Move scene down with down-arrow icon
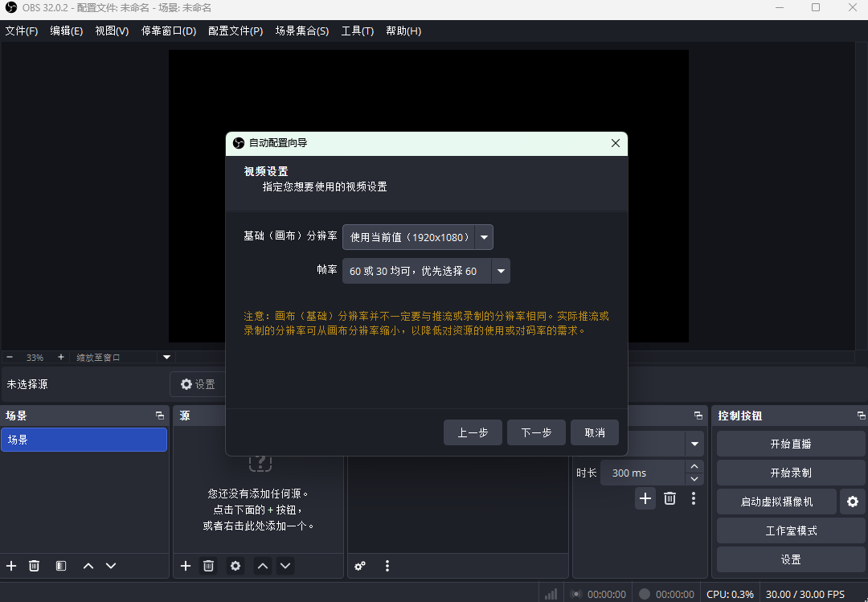868x602 pixels. [111, 566]
